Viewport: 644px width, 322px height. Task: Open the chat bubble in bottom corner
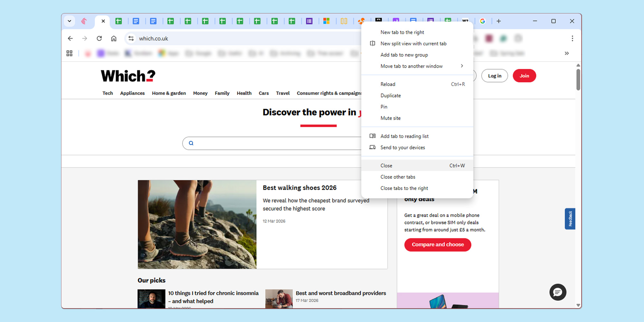click(558, 292)
